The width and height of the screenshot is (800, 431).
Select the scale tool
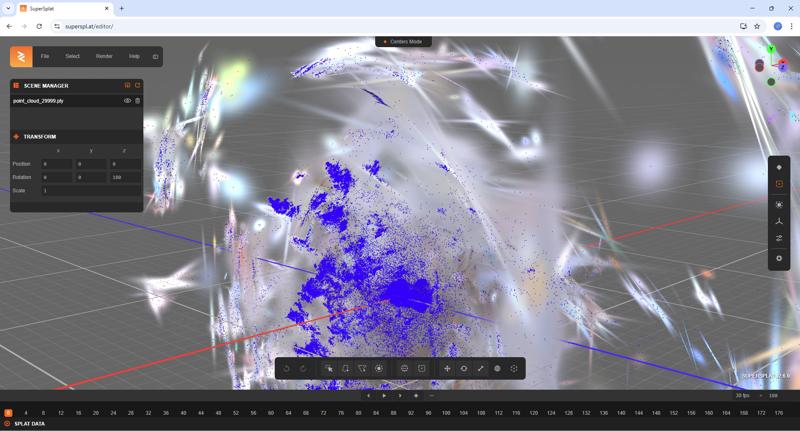click(x=480, y=369)
